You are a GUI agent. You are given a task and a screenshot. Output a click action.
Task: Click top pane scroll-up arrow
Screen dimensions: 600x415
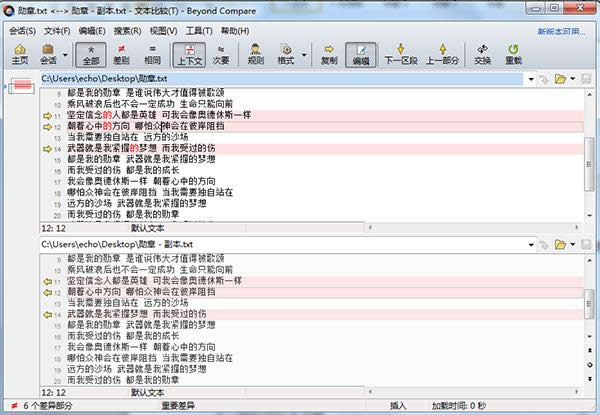coord(589,94)
